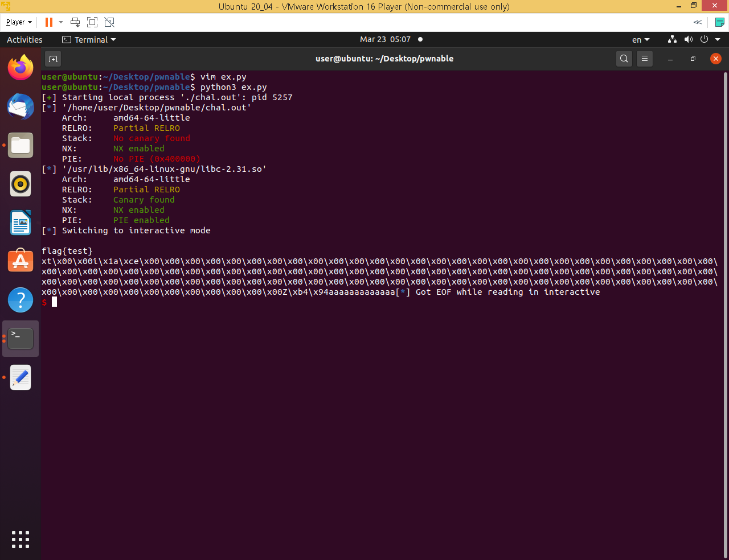Viewport: 729px width, 560px height.
Task: Click the network status icon
Action: click(x=673, y=40)
